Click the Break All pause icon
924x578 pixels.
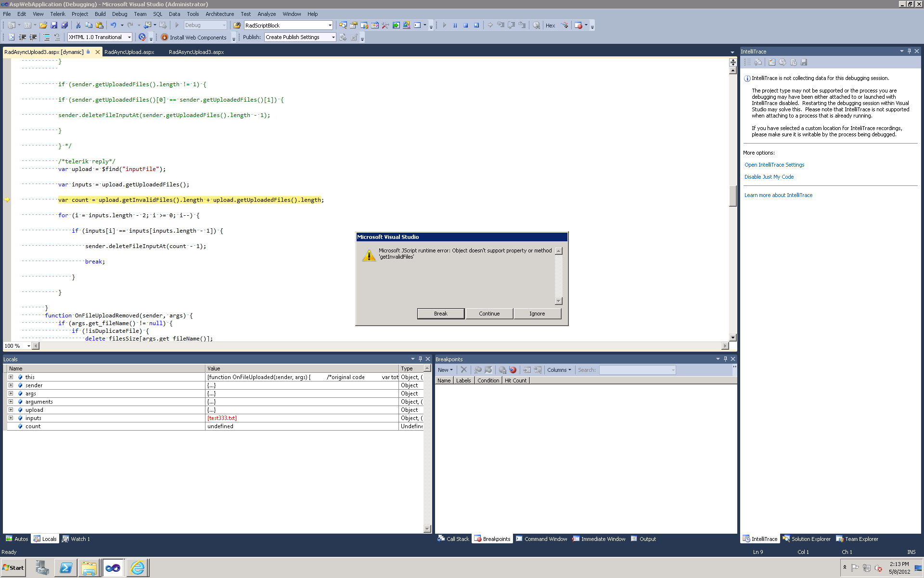(455, 26)
